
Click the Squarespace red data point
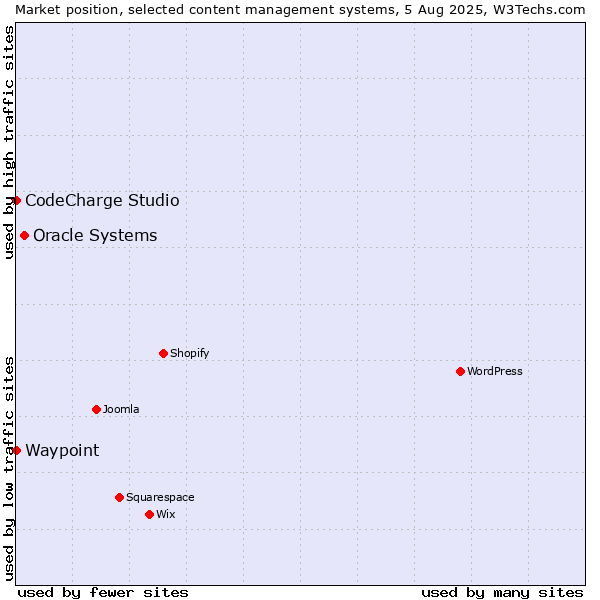[119, 497]
